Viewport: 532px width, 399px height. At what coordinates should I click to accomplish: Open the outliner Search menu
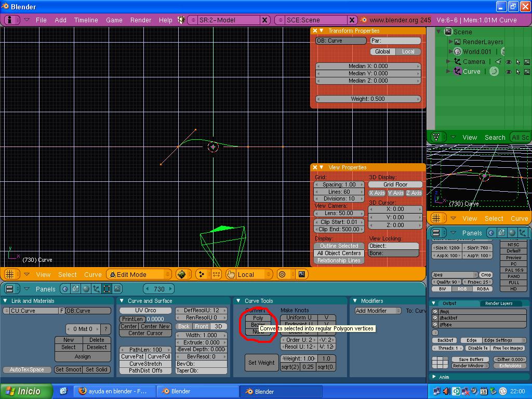coord(495,137)
